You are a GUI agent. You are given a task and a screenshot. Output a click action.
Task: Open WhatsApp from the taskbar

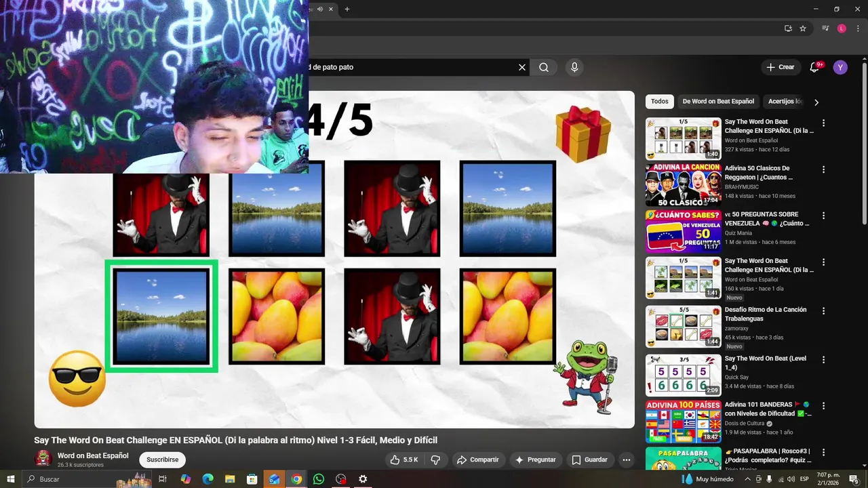tap(319, 479)
